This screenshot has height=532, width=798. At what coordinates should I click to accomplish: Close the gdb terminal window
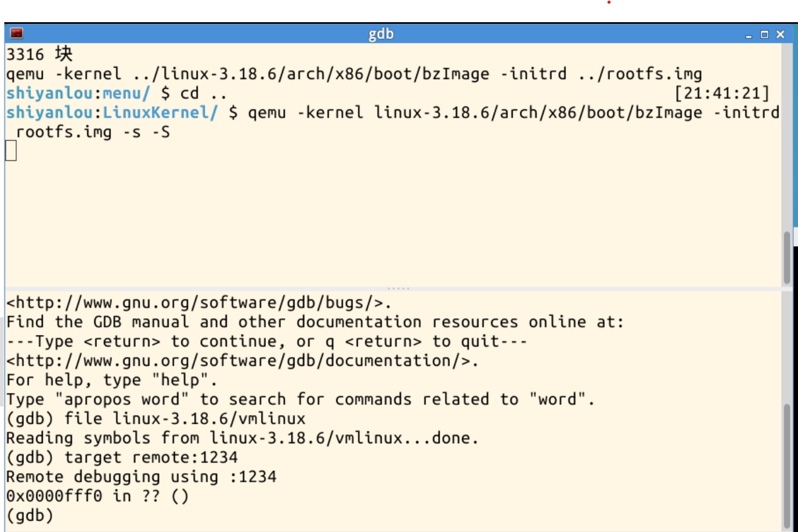tap(780, 35)
